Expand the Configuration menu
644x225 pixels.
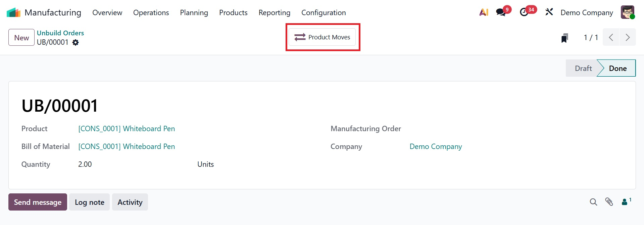tap(324, 12)
